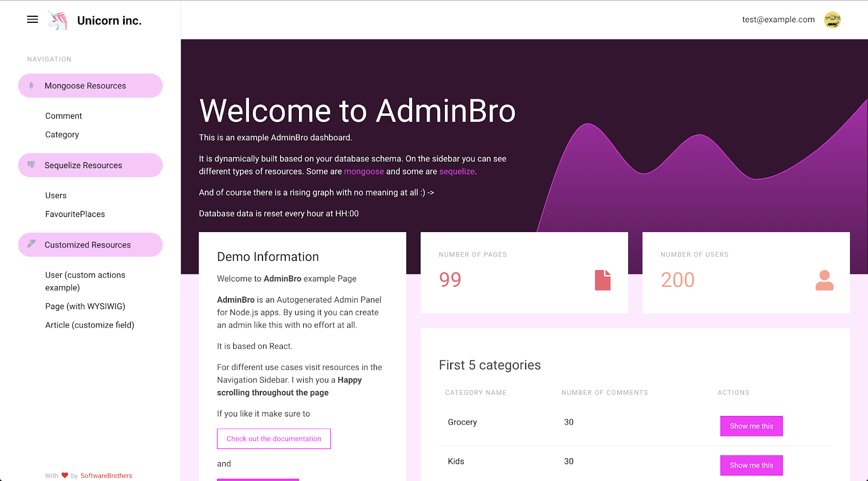This screenshot has height=481, width=868.
Task: Click the unicorn logo image
Action: (58, 20)
